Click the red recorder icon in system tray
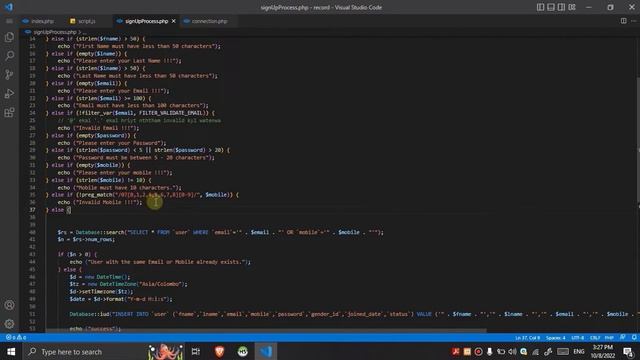 478,351
